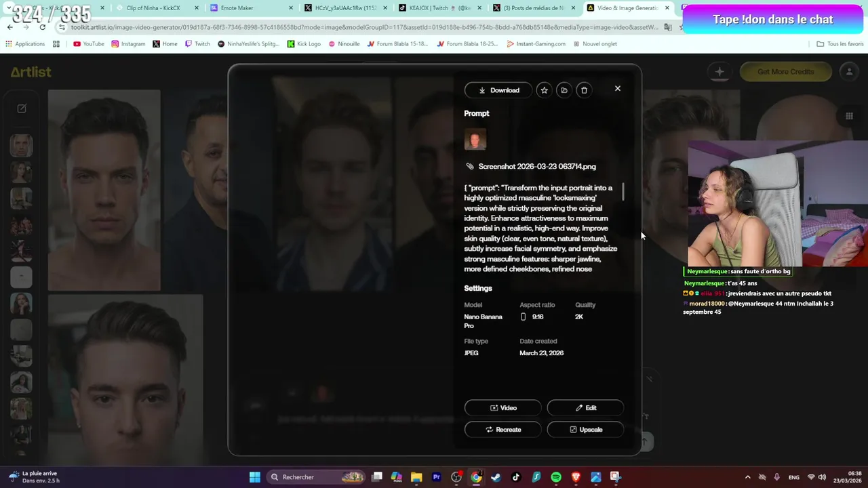Click the browser reload icon
Image resolution: width=868 pixels, height=488 pixels.
click(x=42, y=27)
